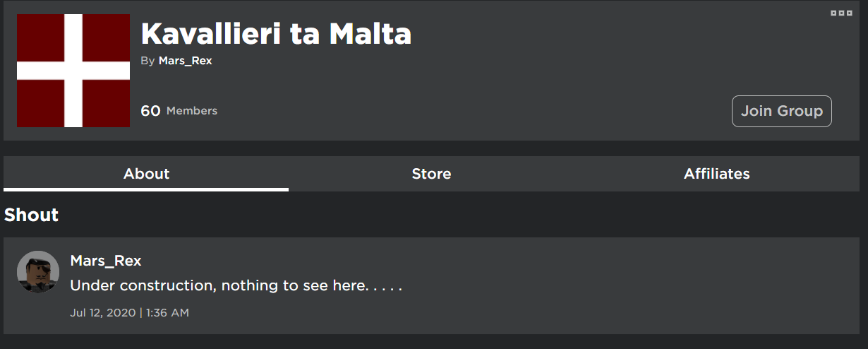
Task: Click Mars_Rex's avatar in the shout
Action: [x=38, y=272]
